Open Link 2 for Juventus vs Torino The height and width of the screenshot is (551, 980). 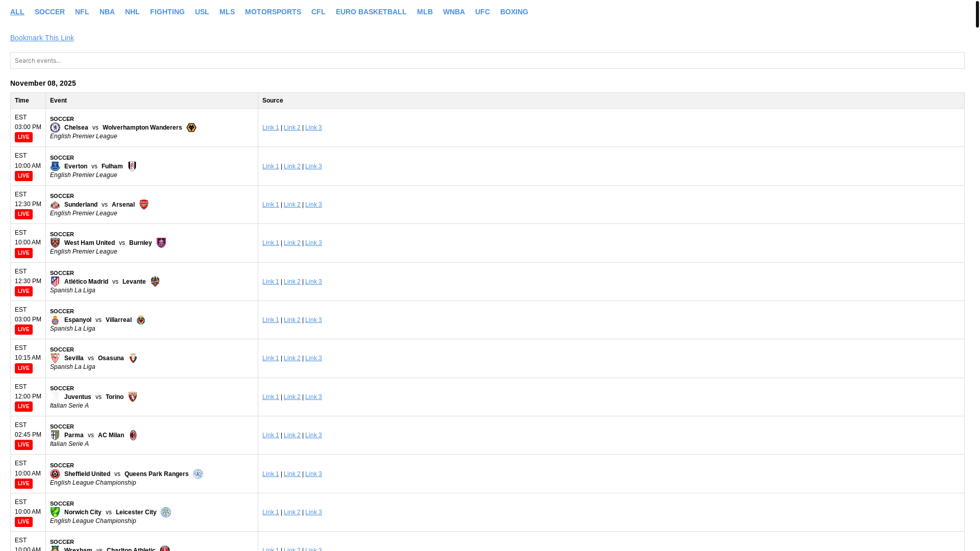pos(292,397)
